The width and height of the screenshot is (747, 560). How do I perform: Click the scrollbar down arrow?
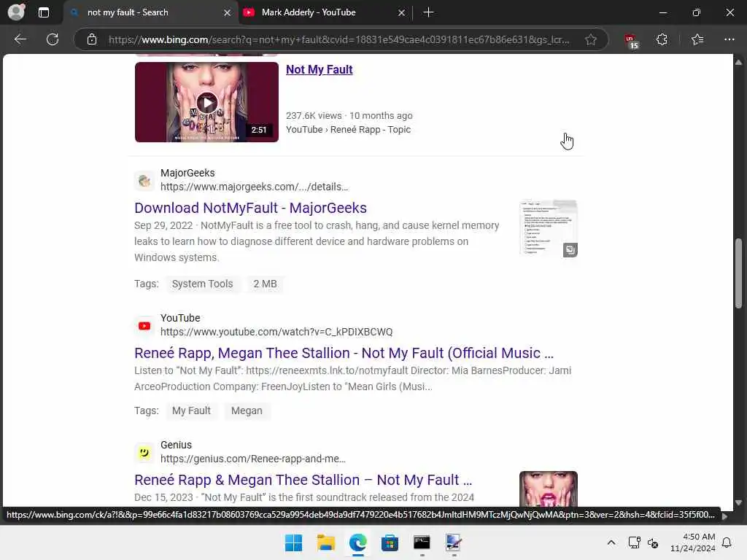pos(738,502)
